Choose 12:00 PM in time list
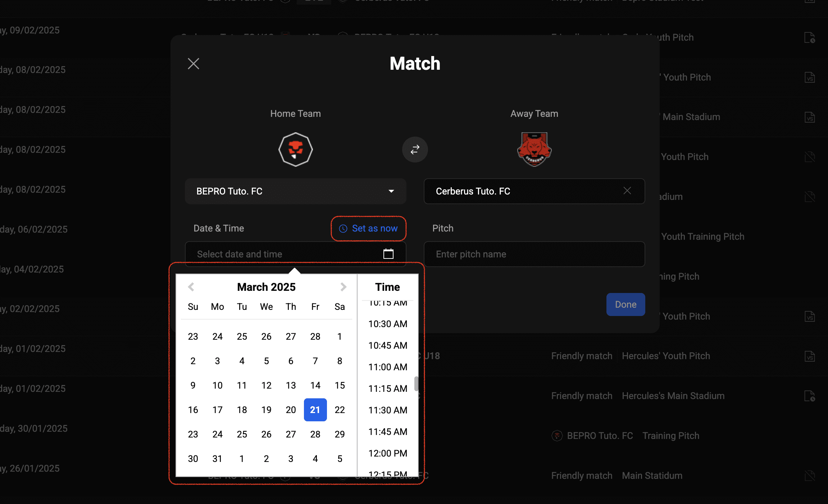Viewport: 828px width, 504px height. tap(388, 453)
